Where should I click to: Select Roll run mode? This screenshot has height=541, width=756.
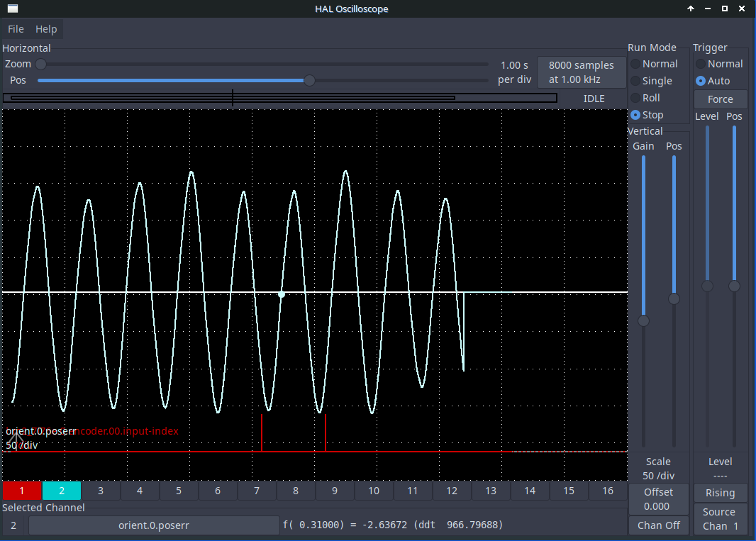(645, 98)
